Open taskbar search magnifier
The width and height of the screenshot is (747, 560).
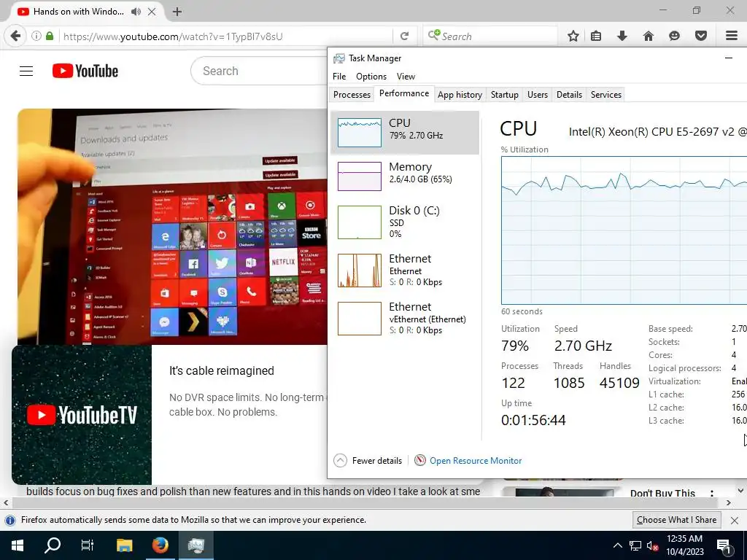[x=53, y=545]
